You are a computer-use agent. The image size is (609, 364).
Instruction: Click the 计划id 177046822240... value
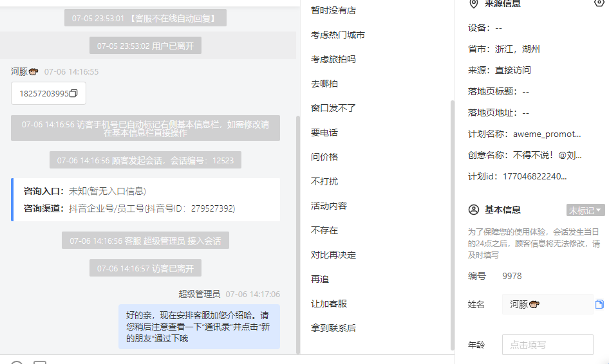point(535,177)
